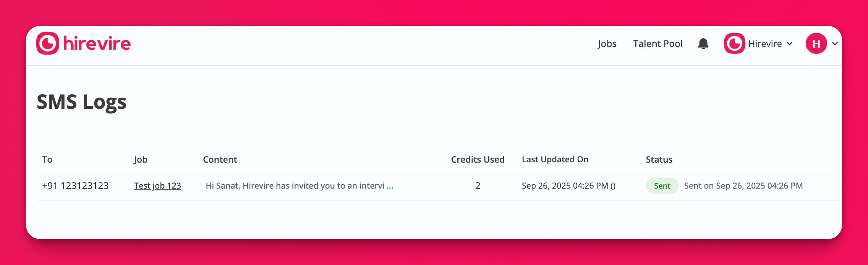868x265 pixels.
Task: Click the H user avatar
Action: pyautogui.click(x=816, y=44)
